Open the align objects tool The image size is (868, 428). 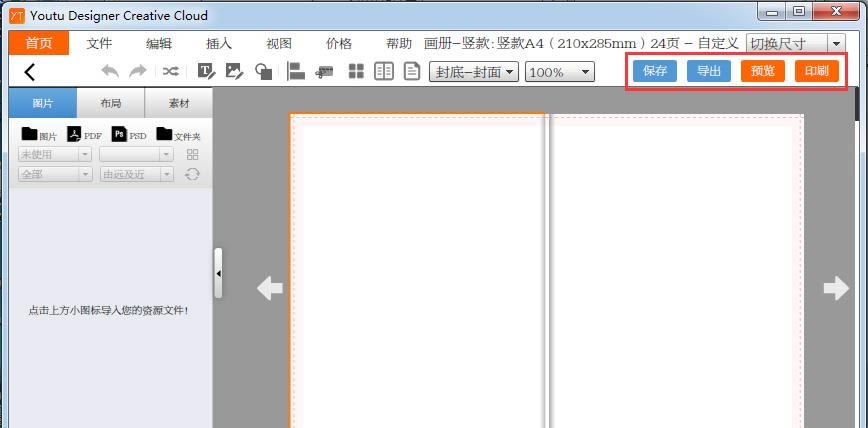(296, 71)
